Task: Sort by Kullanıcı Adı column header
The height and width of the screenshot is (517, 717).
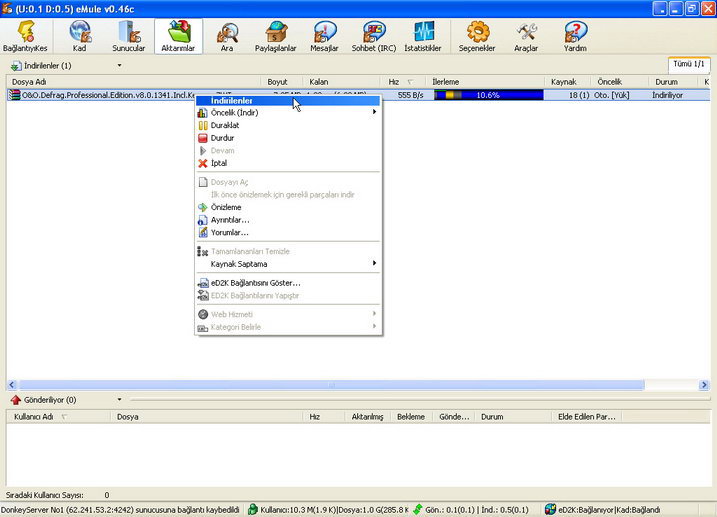Action: click(x=59, y=417)
